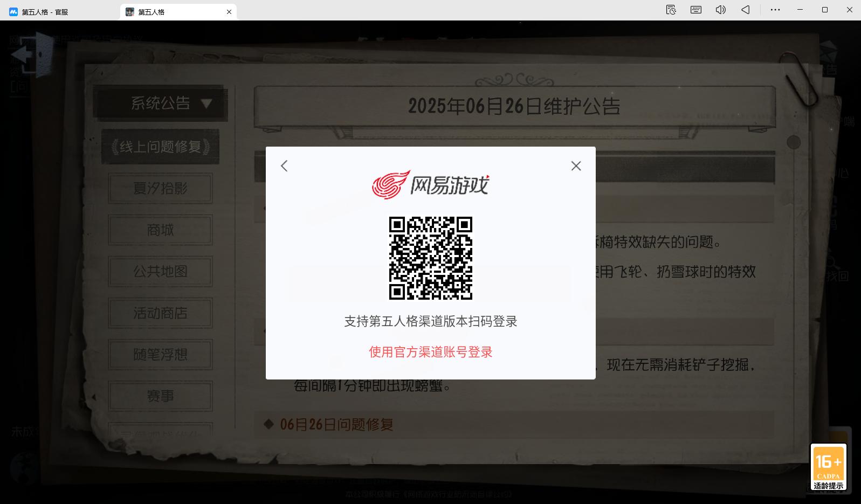Open the 夏汐拾影 announcement
Viewport: 861px width, 504px height.
pyautogui.click(x=160, y=188)
